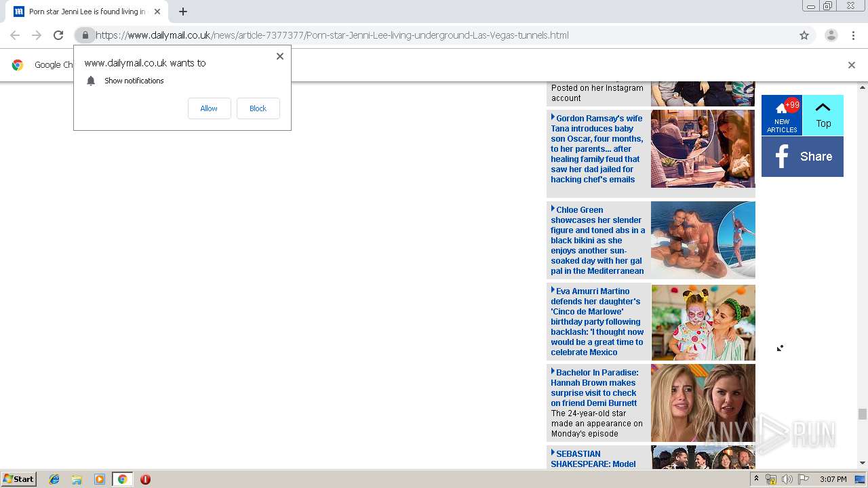Go back to the previous page
Screen dimensions: 868x488
point(15,35)
